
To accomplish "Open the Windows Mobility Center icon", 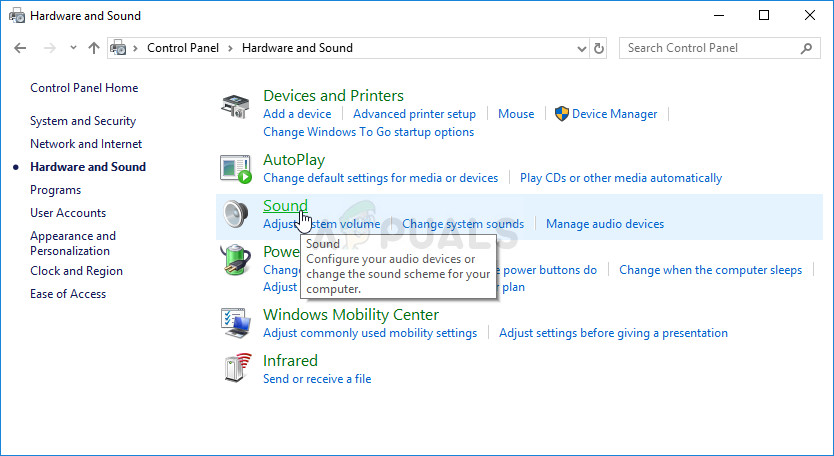I will tap(236, 323).
